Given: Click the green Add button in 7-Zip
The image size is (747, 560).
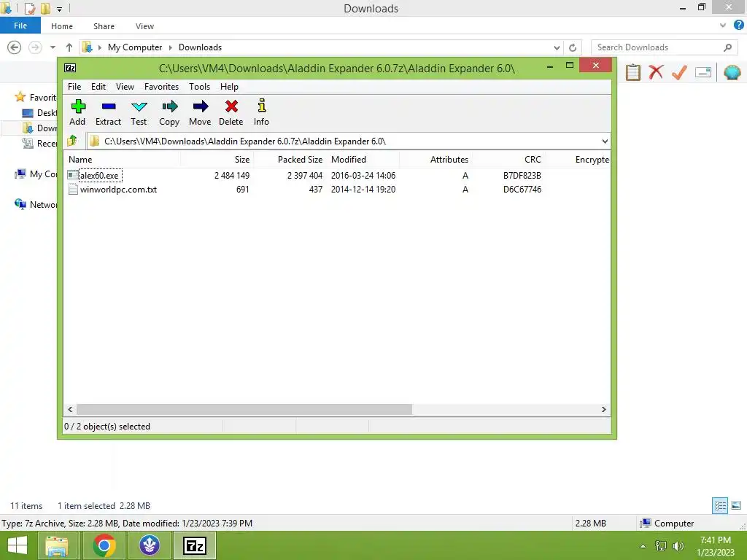Looking at the screenshot, I should [x=77, y=112].
